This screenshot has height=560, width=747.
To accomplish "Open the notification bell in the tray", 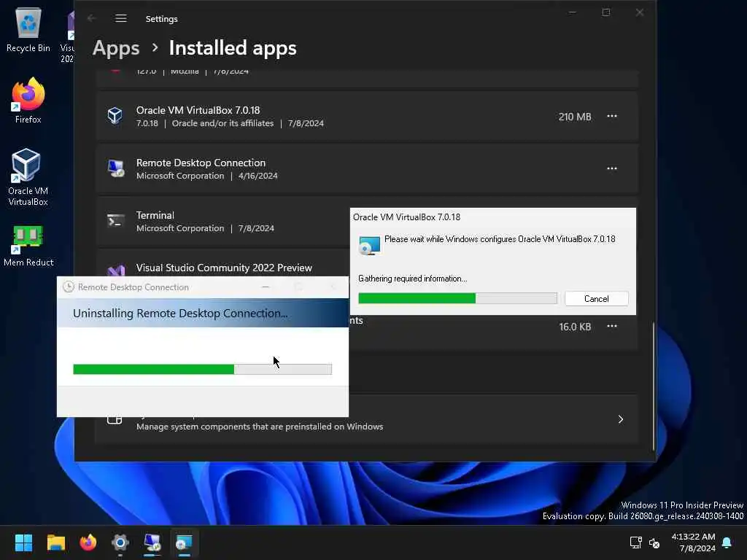I will pyautogui.click(x=727, y=542).
